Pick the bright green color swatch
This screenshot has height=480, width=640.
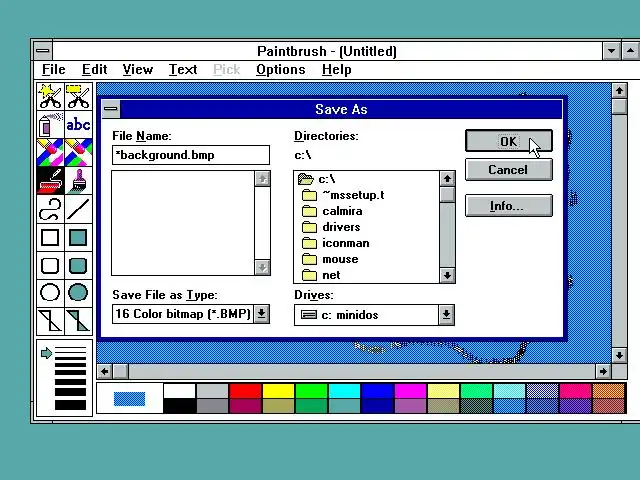pyautogui.click(x=311, y=391)
